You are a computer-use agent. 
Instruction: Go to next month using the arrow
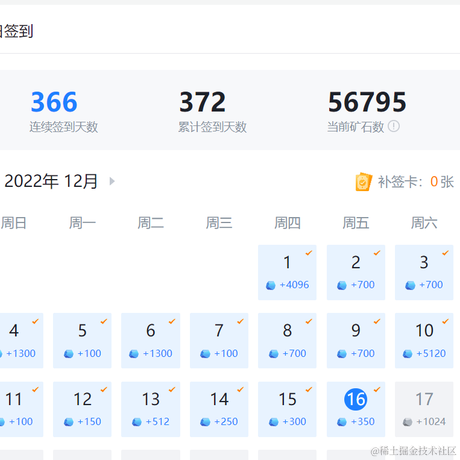(x=112, y=181)
